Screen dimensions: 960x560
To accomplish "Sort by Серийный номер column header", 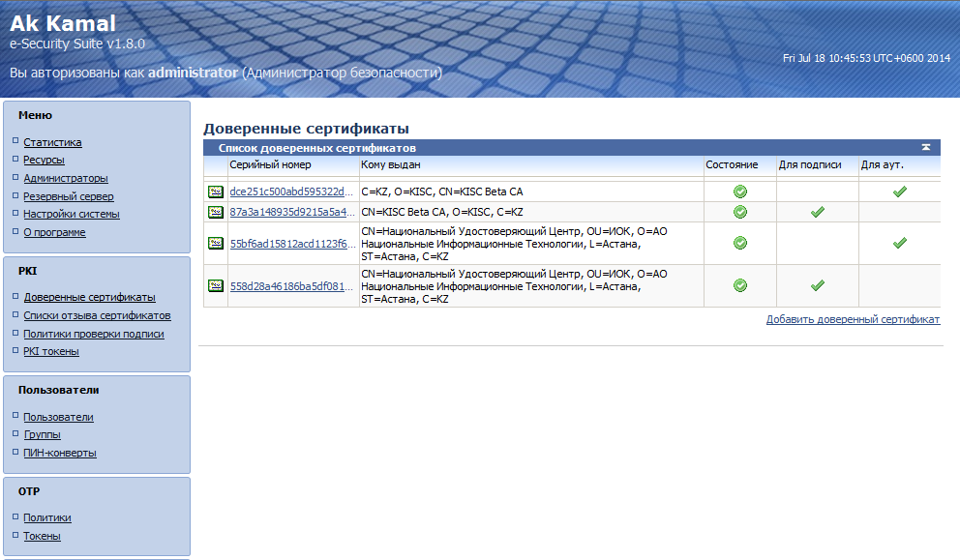I will click(271, 164).
